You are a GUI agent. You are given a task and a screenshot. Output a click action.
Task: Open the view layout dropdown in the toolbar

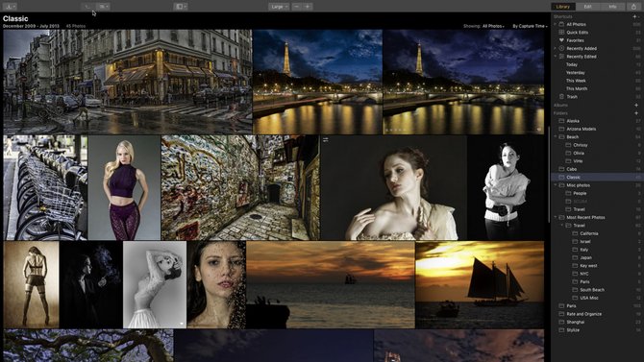tap(181, 7)
